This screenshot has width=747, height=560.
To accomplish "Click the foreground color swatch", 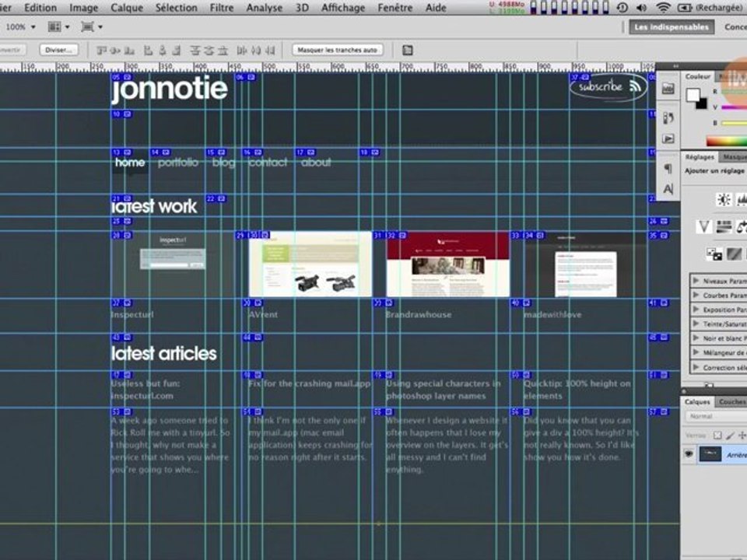I will pyautogui.click(x=693, y=95).
